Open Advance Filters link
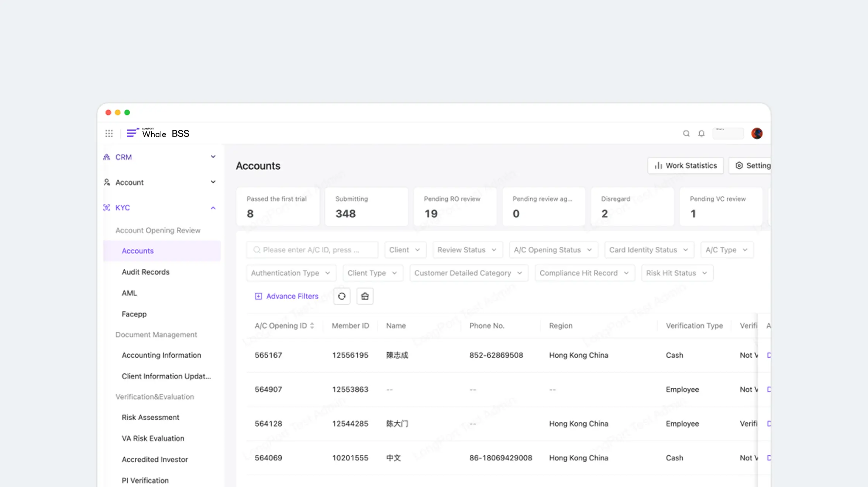This screenshot has height=487, width=868. 287,296
